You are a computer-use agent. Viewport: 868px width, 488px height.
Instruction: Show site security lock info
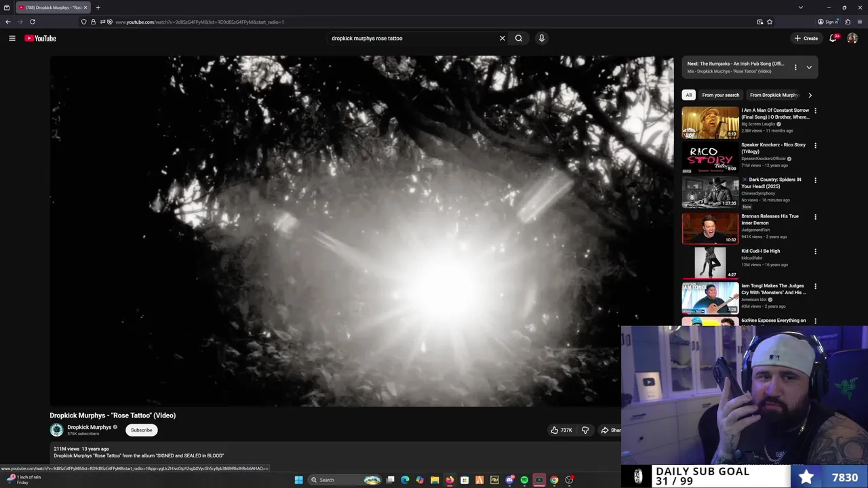click(x=93, y=22)
